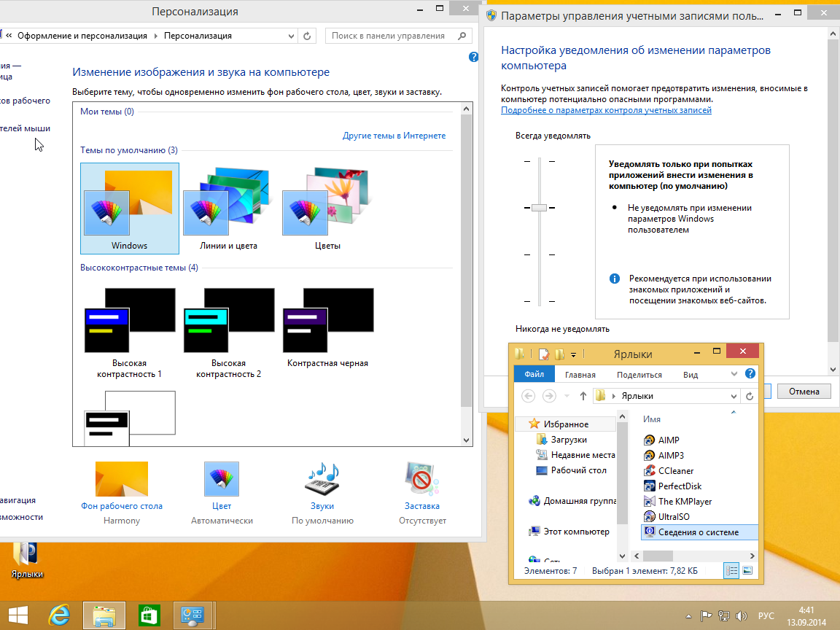Apply 'Контрастная черная' theme

(327, 328)
